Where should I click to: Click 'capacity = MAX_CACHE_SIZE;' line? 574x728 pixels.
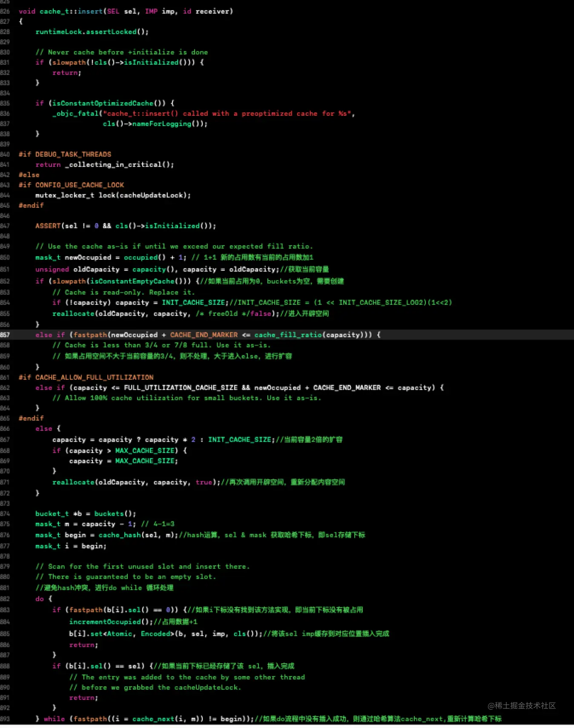pos(123,461)
